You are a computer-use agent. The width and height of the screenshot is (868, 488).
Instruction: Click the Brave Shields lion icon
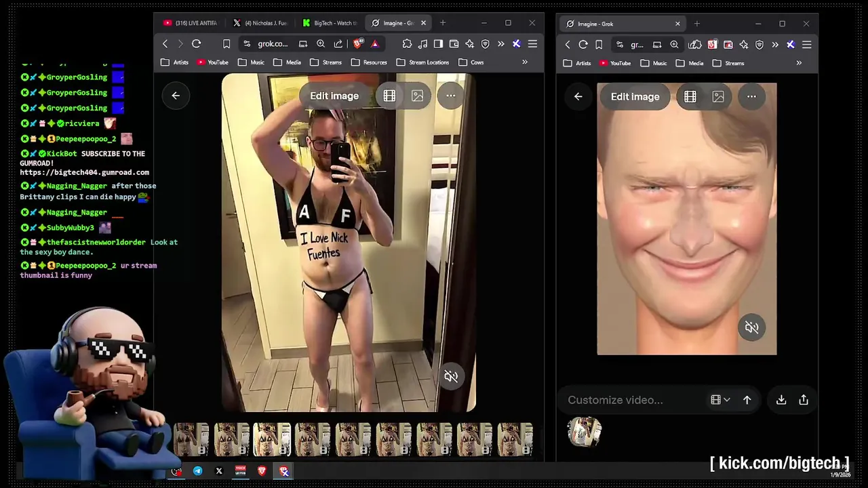(x=358, y=44)
